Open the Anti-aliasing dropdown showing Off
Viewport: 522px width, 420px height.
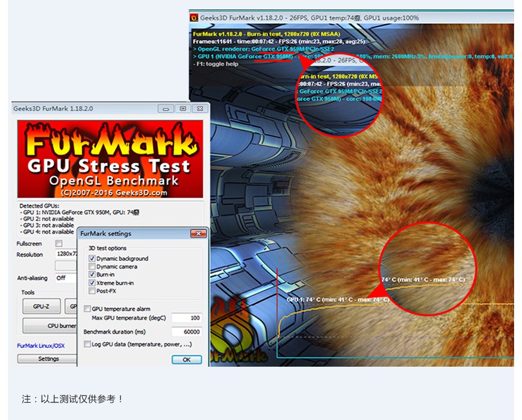click(66, 278)
